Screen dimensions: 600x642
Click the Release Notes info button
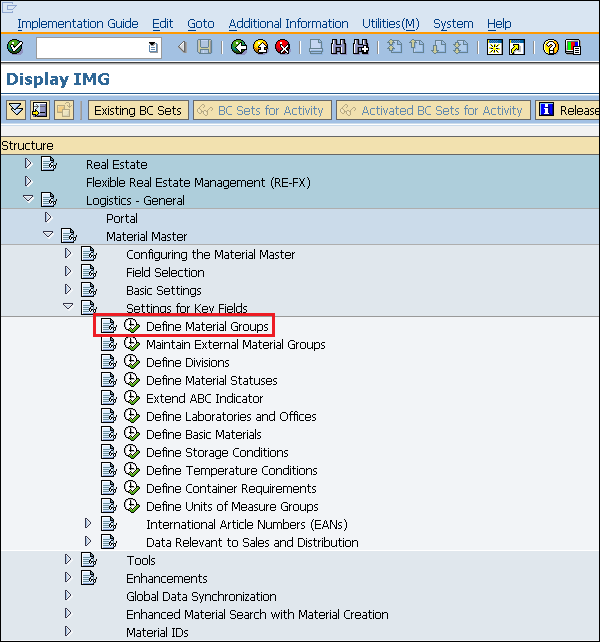[x=568, y=110]
